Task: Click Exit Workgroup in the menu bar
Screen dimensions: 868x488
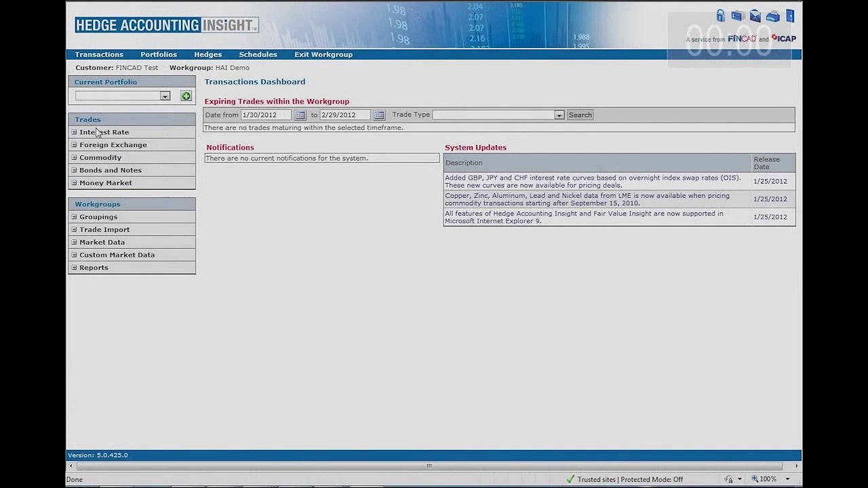Action: click(x=323, y=54)
